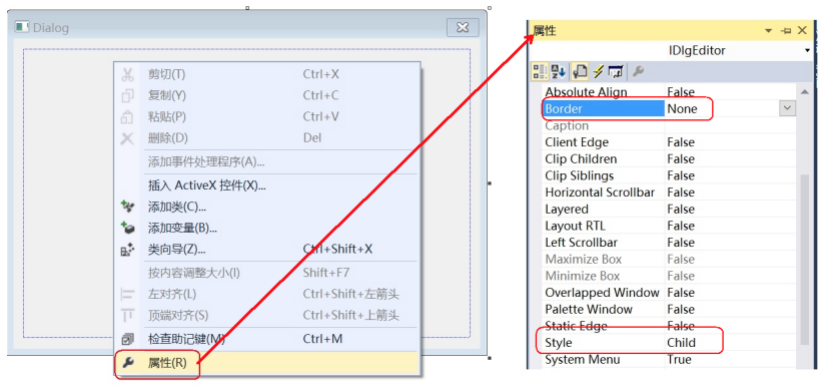Viewport: 834px width, 388px height.
Task: Choose 添加事件处理程序(A)... menu item
Action: [x=267, y=162]
